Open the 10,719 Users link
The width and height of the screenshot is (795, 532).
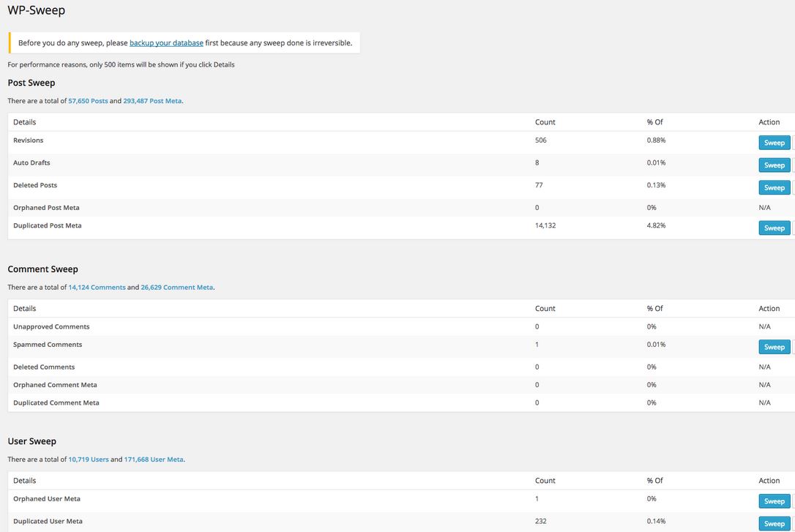click(89, 460)
